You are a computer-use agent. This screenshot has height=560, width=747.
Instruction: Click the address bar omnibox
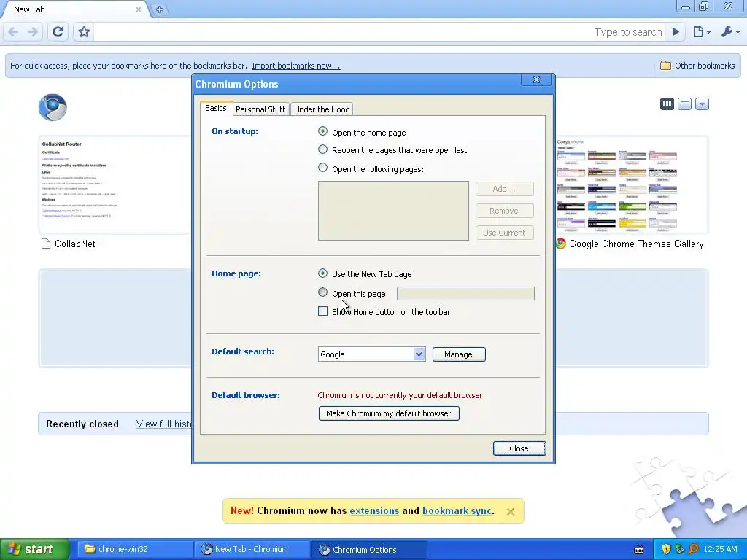click(379, 32)
